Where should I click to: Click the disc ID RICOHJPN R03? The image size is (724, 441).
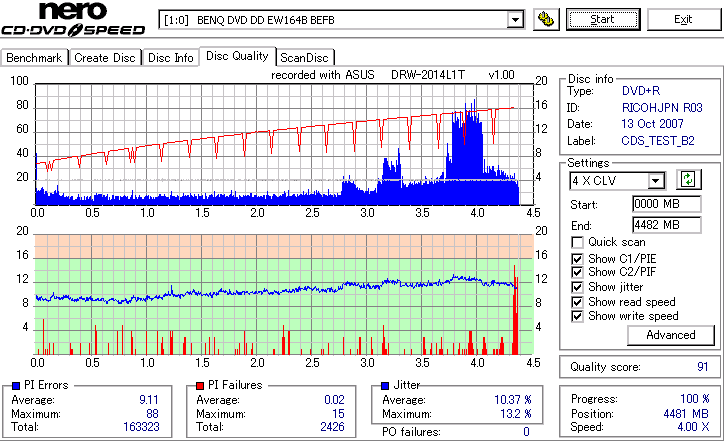(662, 108)
